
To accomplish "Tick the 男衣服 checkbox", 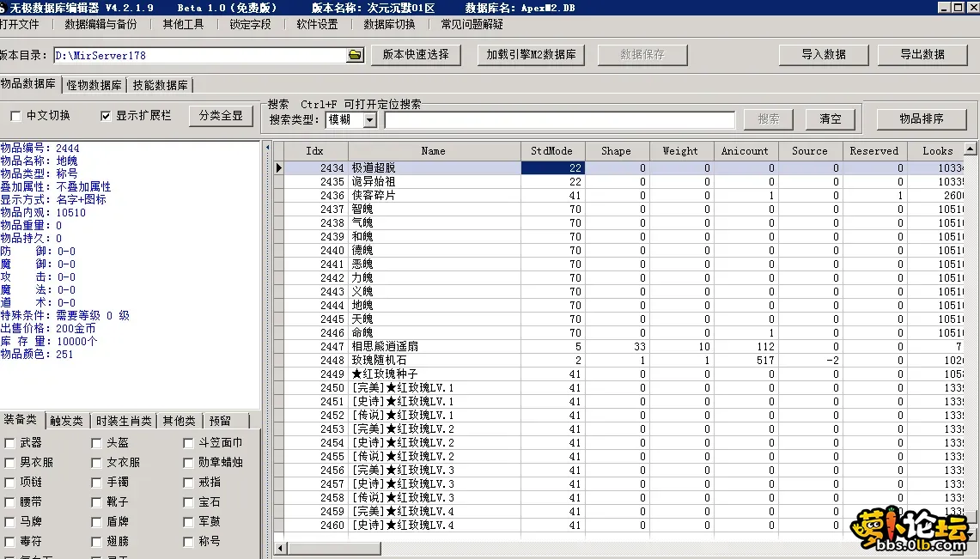I will (x=10, y=463).
